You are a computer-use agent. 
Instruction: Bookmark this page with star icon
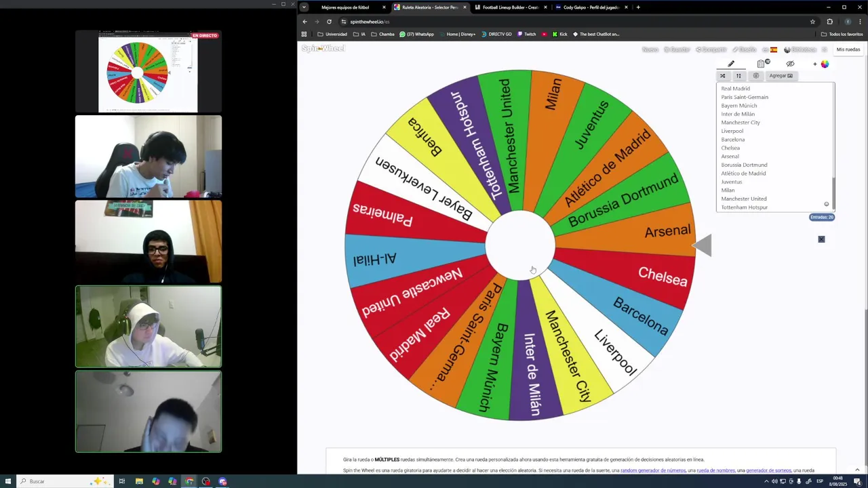point(812,22)
